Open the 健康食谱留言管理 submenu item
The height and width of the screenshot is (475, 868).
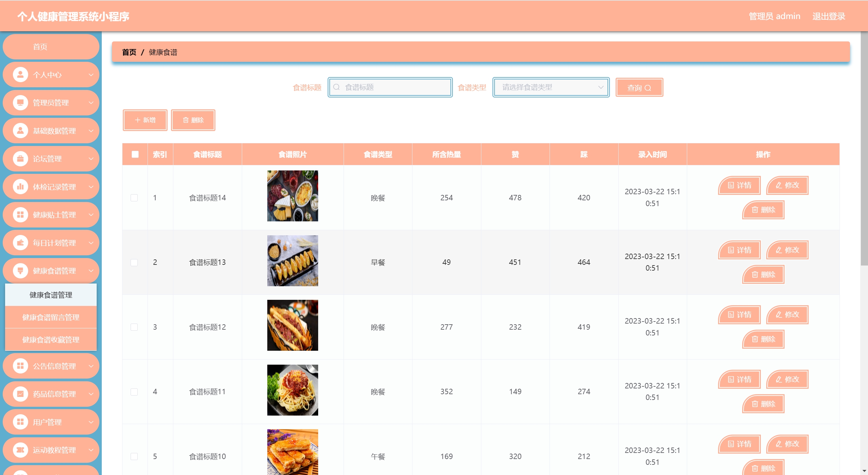point(51,317)
